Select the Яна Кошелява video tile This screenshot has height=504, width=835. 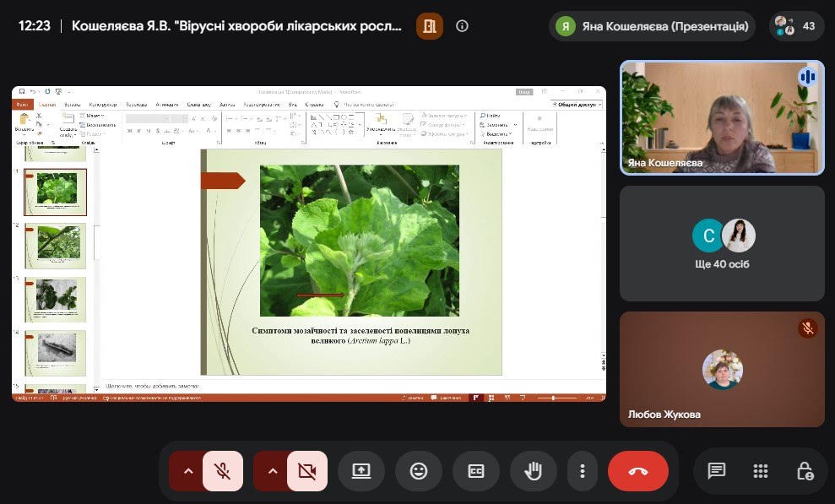click(x=722, y=117)
